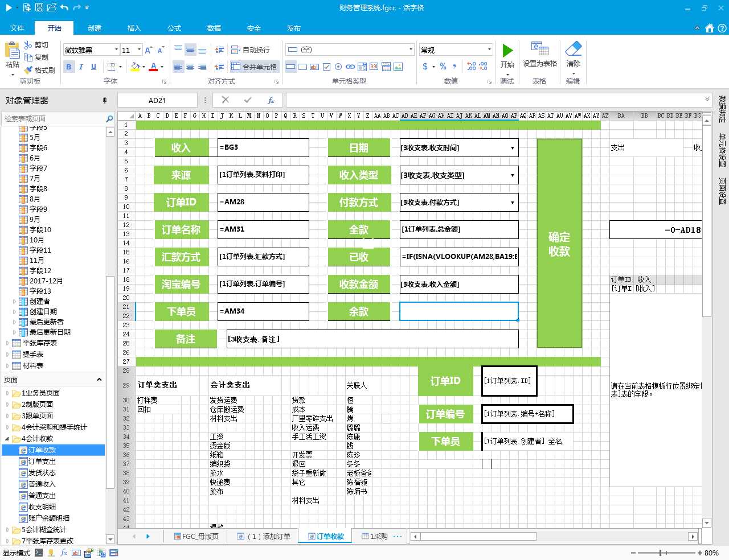This screenshot has height=560, width=729.
Task: Activate the format painter (格式刷)
Action: click(x=29, y=70)
